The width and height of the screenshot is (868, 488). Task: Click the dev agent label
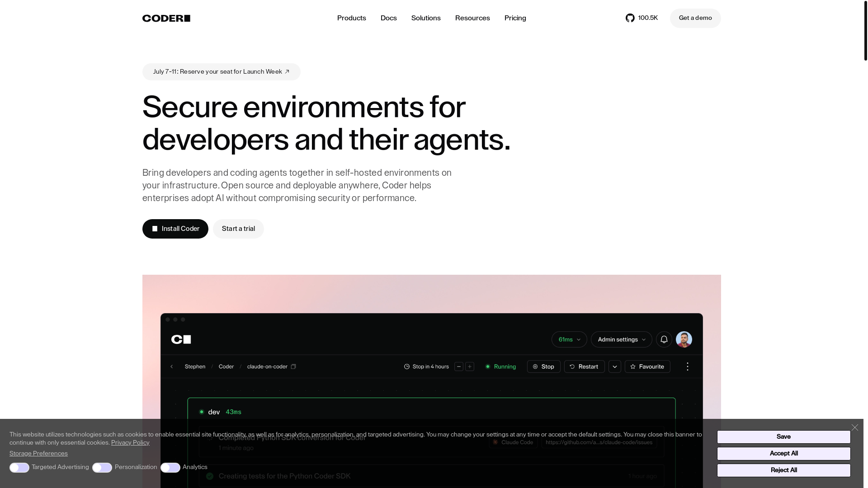pyautogui.click(x=214, y=412)
